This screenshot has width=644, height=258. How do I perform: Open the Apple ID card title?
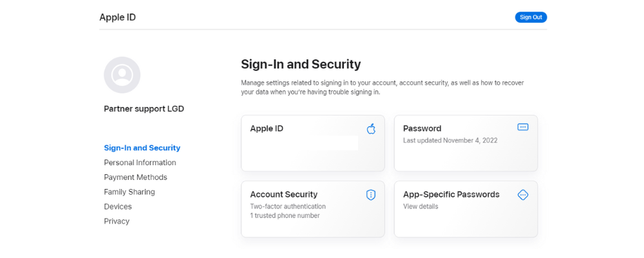pos(267,128)
